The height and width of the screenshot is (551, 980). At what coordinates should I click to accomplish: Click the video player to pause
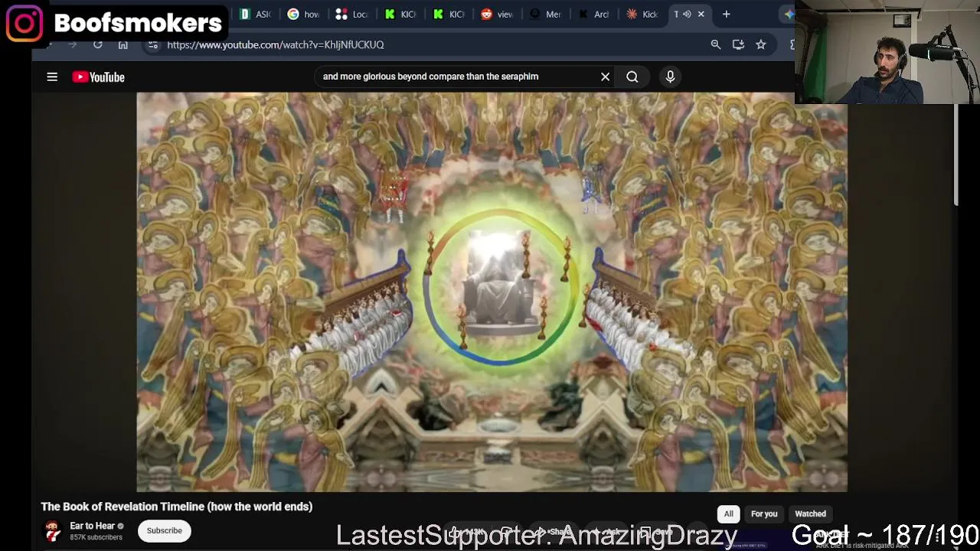click(492, 292)
